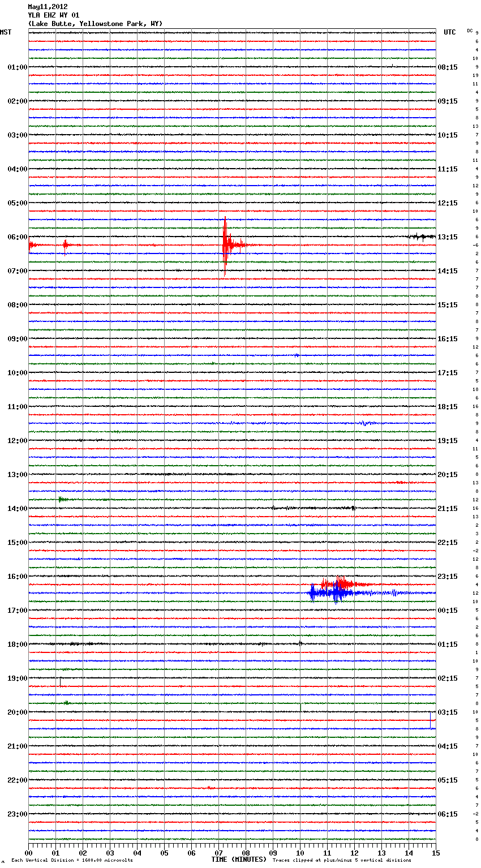The height and width of the screenshot is (868, 481).
Task: Click minute 11 on the time axis
Action: tap(327, 853)
